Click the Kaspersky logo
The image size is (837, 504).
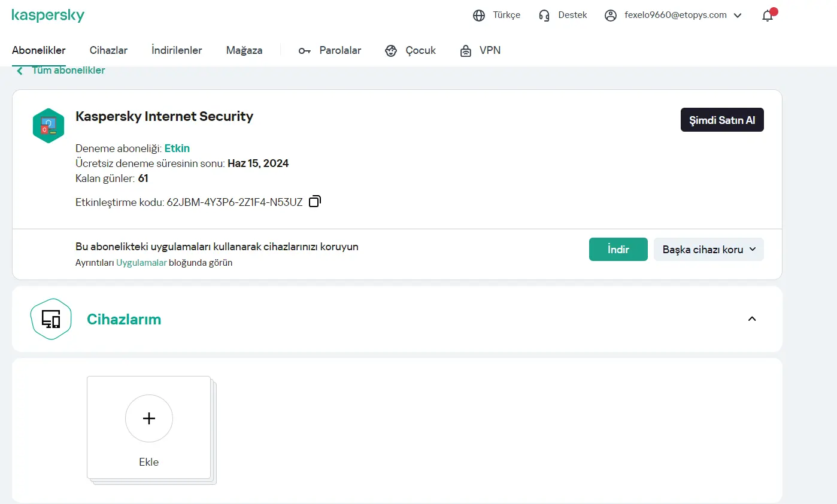click(x=48, y=16)
